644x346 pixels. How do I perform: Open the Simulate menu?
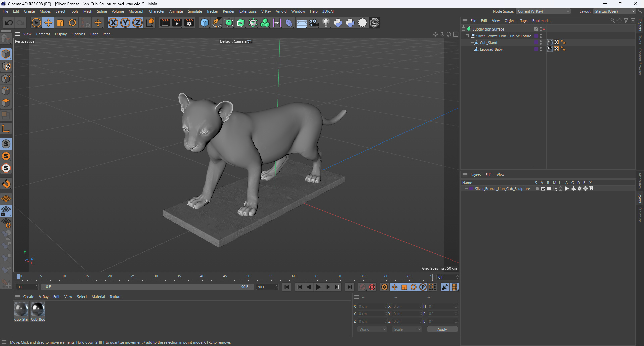pyautogui.click(x=195, y=11)
